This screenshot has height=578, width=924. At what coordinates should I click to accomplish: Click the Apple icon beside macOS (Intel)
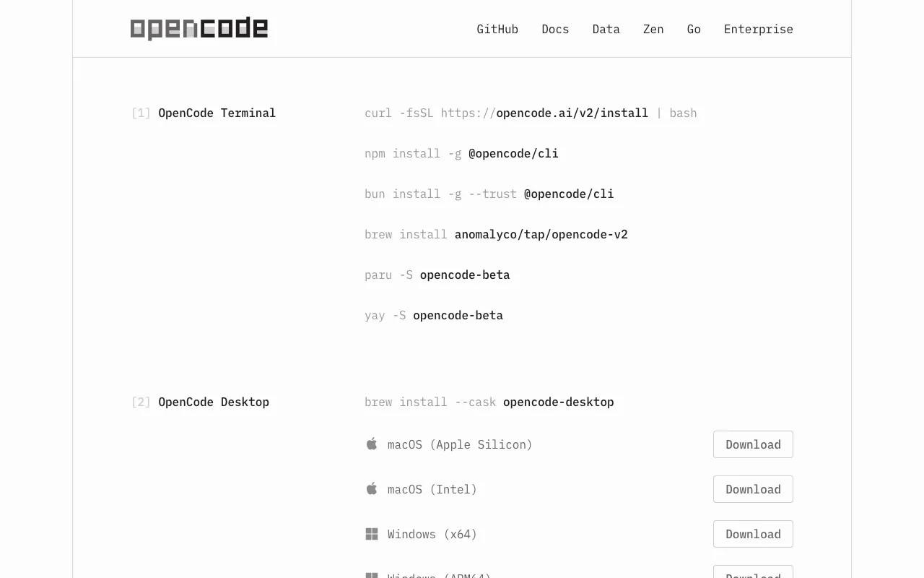[372, 488]
